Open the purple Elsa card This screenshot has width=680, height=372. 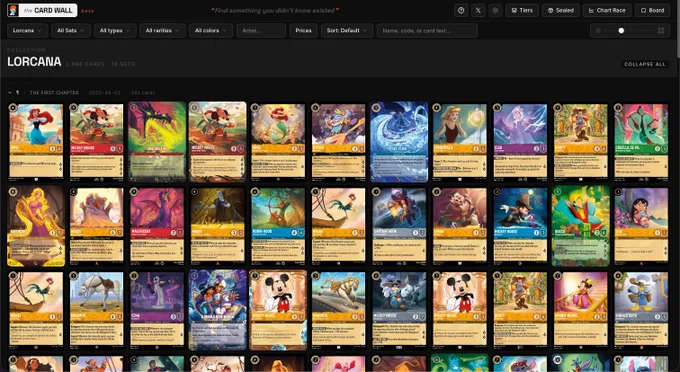pos(520,141)
